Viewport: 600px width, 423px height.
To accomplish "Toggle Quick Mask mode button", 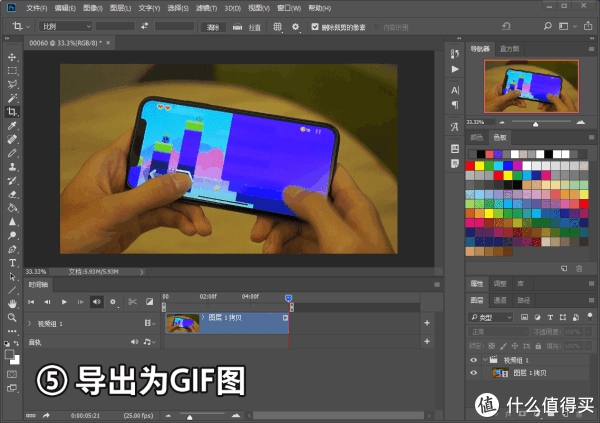I will 12,374.
